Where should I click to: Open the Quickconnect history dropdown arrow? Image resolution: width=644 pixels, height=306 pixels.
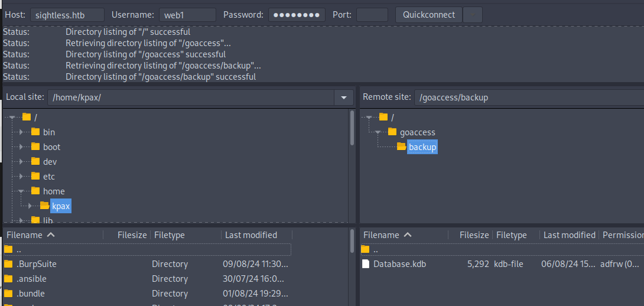click(x=472, y=15)
